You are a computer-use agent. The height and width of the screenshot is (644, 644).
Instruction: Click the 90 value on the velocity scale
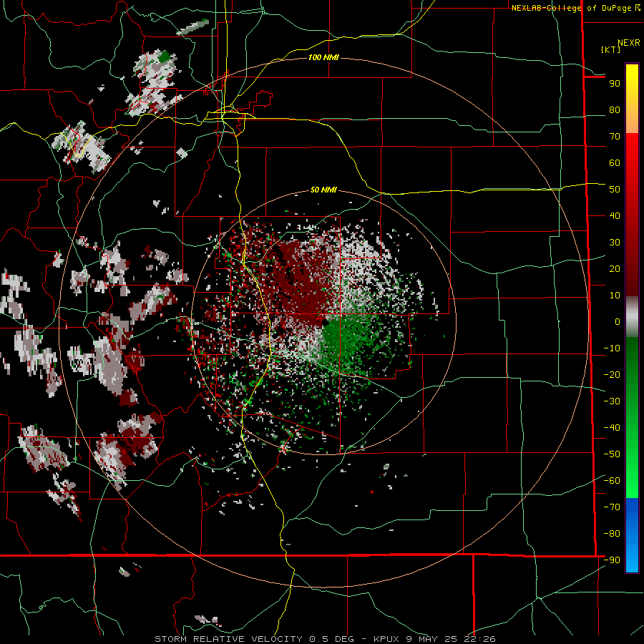[615, 84]
